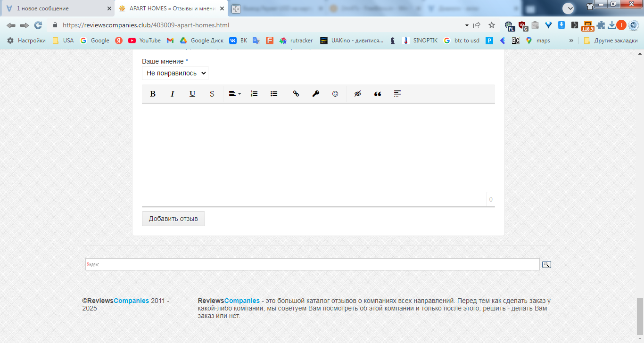Screen dimensions: 644x343
Task: Open the rutracker bookmark
Action: (296, 41)
